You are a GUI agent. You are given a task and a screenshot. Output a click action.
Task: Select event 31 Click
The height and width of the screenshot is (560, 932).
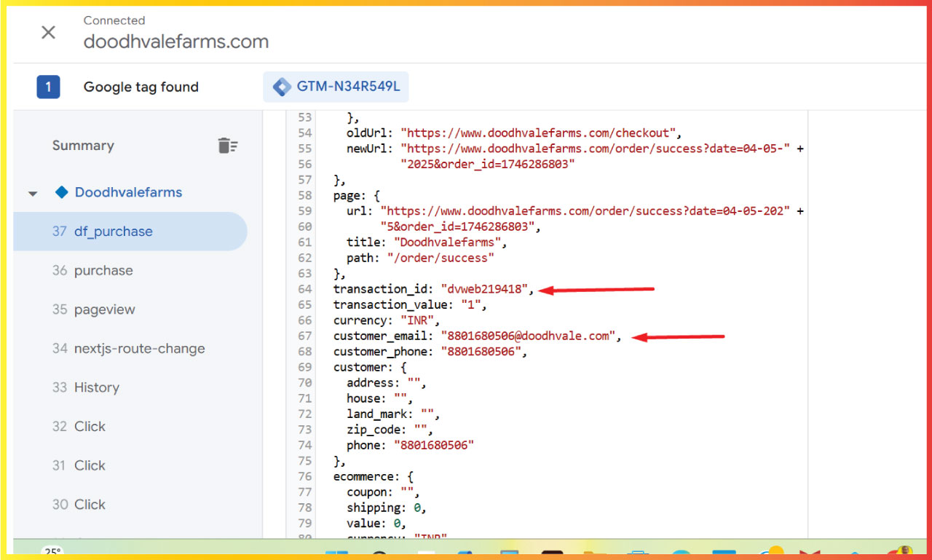point(89,465)
